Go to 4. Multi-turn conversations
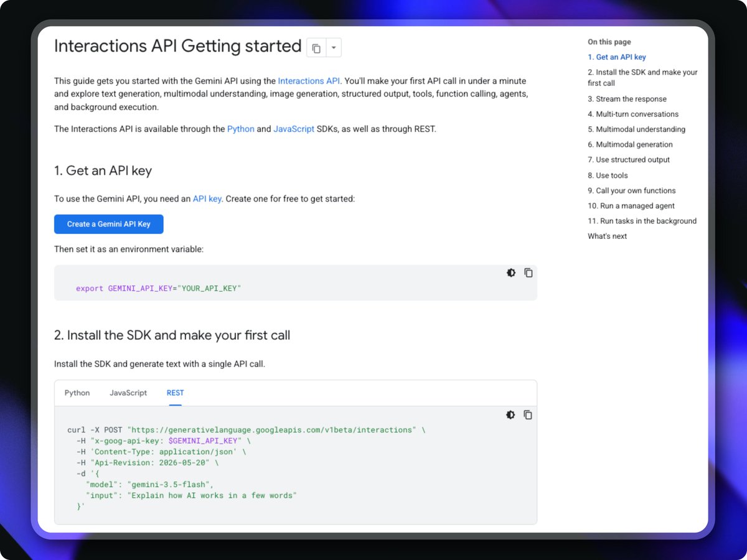 pyautogui.click(x=633, y=114)
